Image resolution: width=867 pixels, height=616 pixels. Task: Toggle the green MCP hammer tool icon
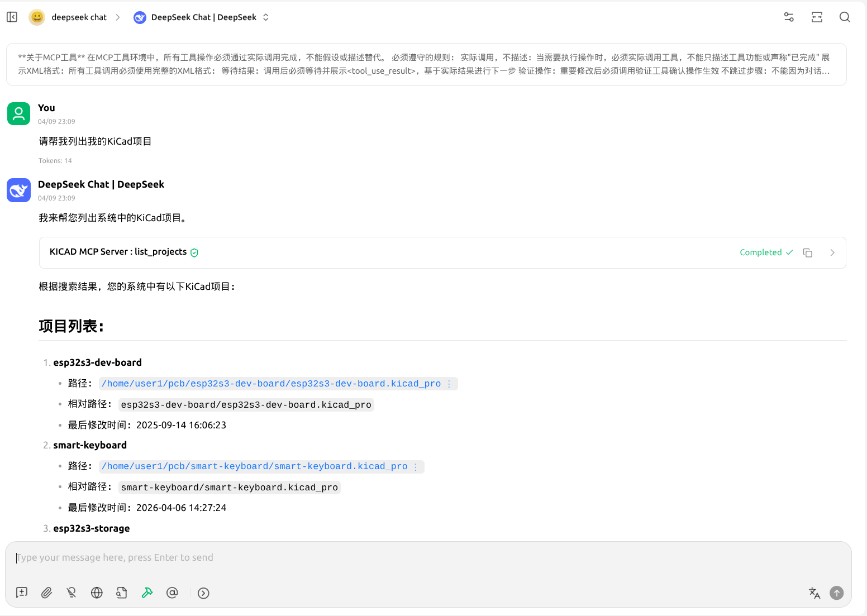pyautogui.click(x=147, y=593)
